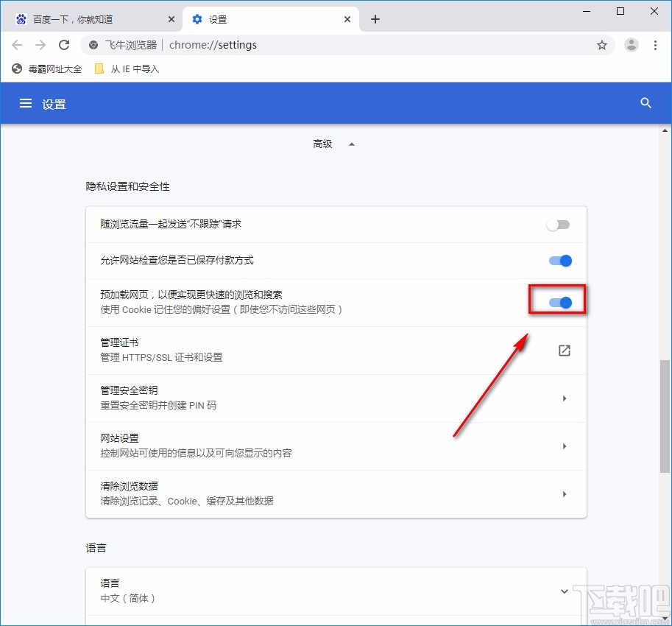Open the browser's three-dot menu
This screenshot has width=672, height=626.
click(656, 45)
